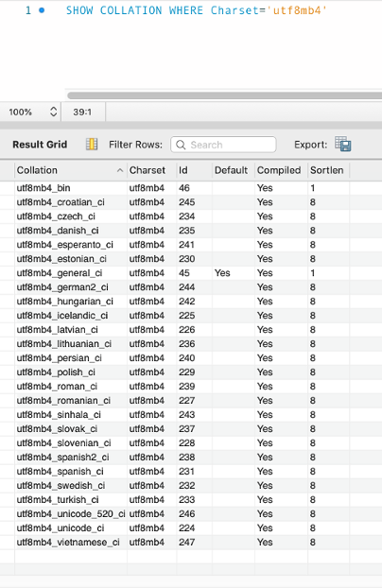The height and width of the screenshot is (588, 382).
Task: Click the Compiled column header
Action: (x=279, y=170)
